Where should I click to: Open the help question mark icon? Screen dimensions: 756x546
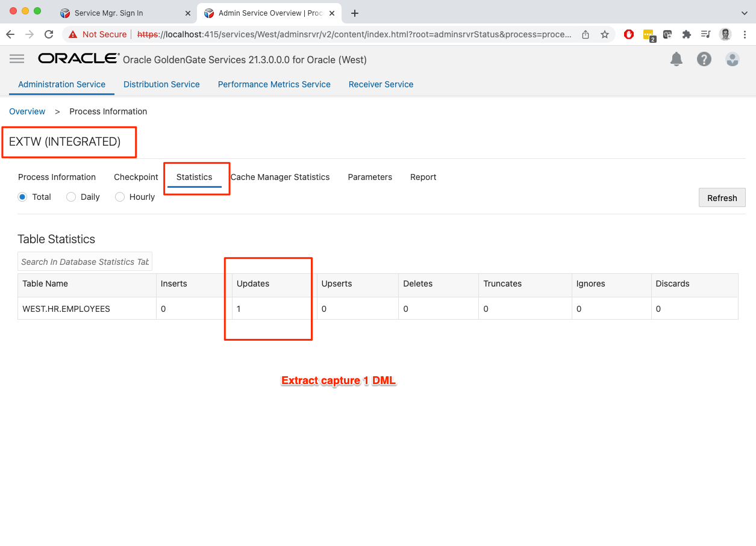tap(704, 59)
